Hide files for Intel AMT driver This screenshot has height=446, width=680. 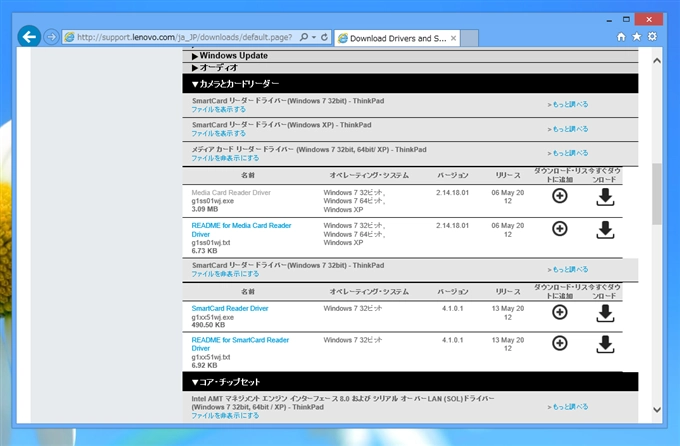225,415
